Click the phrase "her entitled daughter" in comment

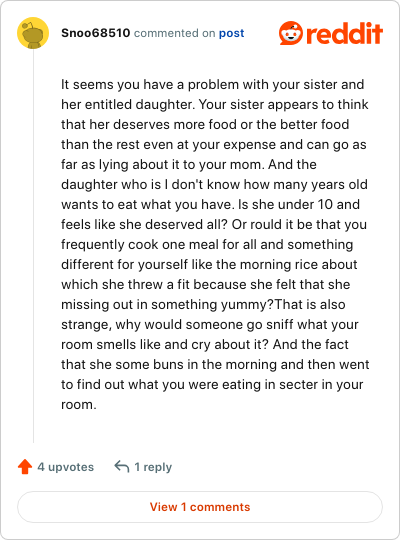[127, 104]
